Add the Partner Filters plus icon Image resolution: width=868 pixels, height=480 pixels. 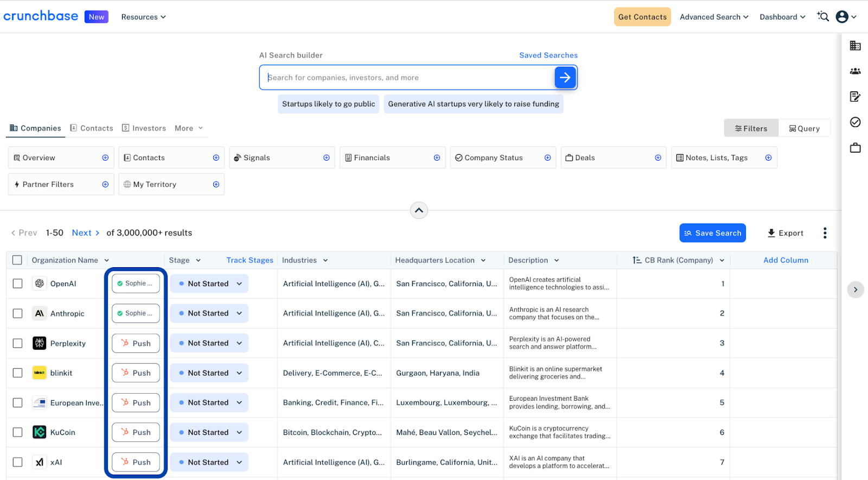coord(105,185)
